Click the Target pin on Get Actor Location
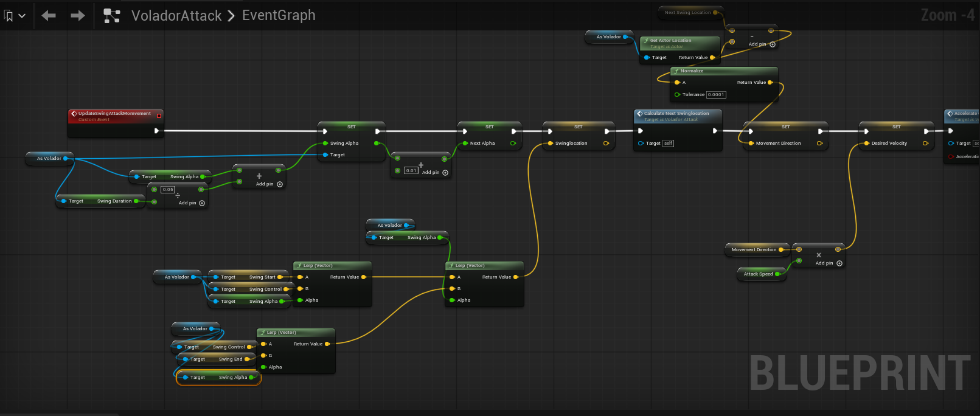Screen dimensions: 980x416 click(x=647, y=58)
